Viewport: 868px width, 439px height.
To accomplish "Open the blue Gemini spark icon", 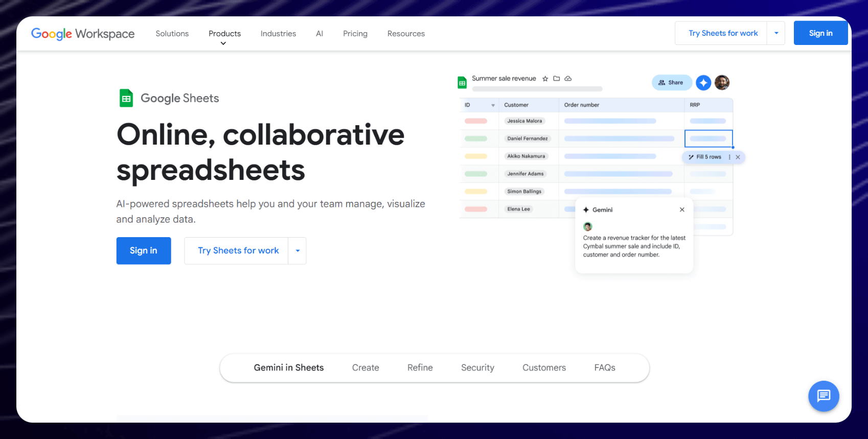I will [703, 83].
